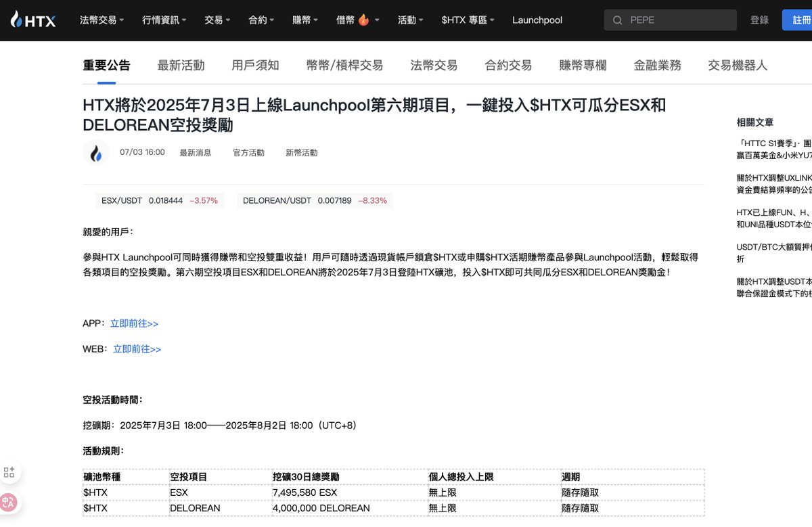Click the fire icon beside 借幣
The image size is (812, 527).
pyautogui.click(x=364, y=20)
